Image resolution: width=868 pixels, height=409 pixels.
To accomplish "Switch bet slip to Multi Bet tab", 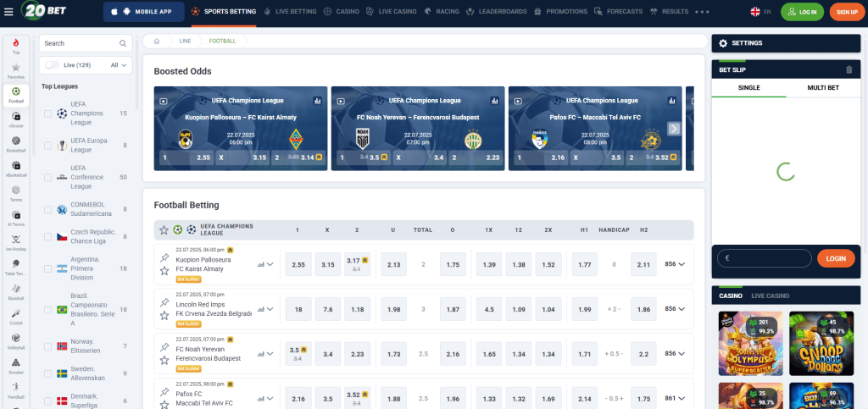I will click(x=823, y=87).
